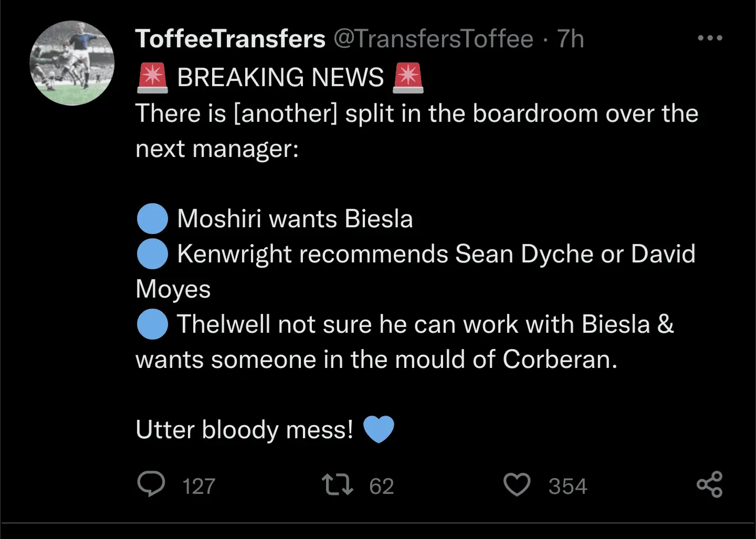Like the tweet with the heart icon
This screenshot has height=539, width=756.
tap(517, 485)
